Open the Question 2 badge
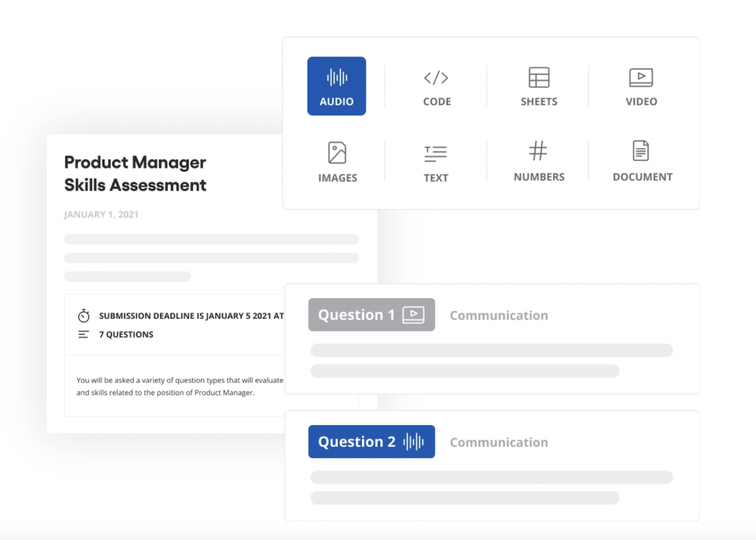 [371, 442]
